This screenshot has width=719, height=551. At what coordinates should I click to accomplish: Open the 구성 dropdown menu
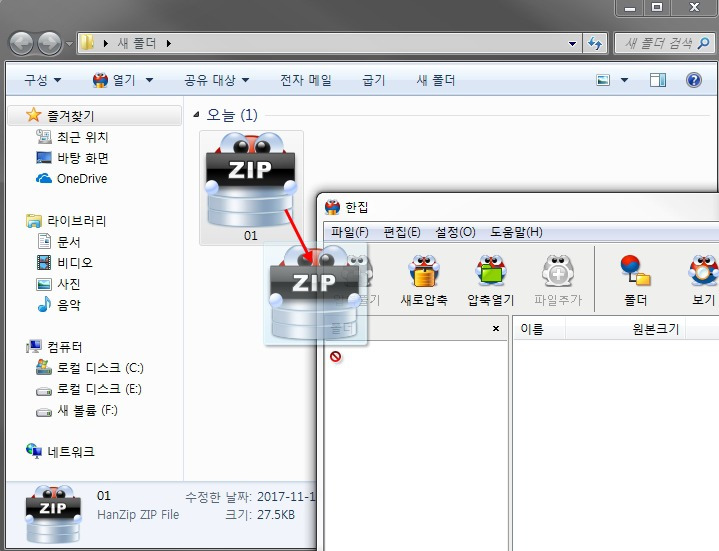42,80
